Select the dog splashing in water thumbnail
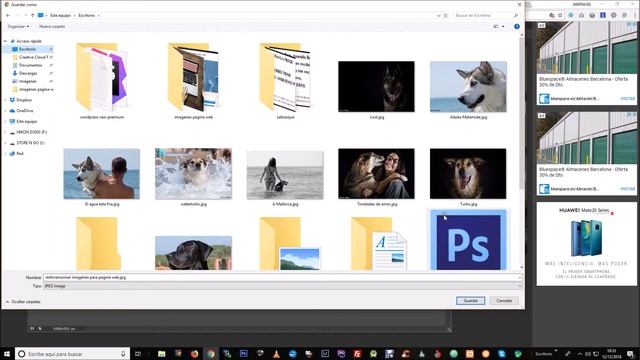 pos(193,174)
